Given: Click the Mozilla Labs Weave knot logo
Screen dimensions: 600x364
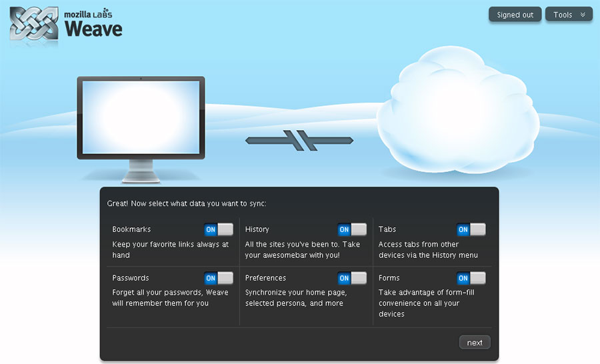Looking at the screenshot, I should click(34, 25).
